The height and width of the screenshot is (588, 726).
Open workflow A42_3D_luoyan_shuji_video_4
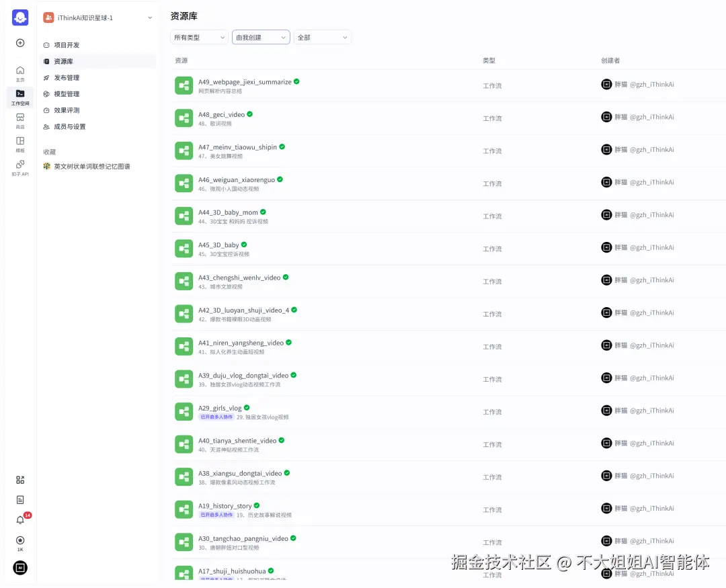(x=243, y=310)
